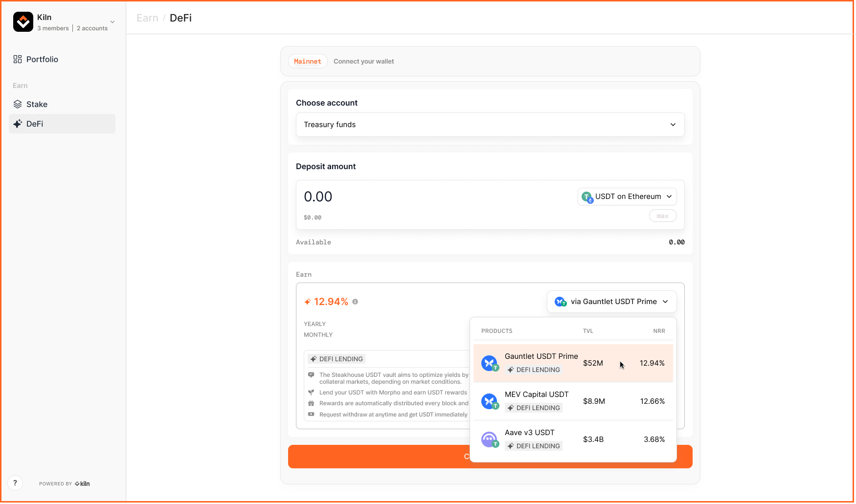
Task: Click DEFI LENDING tag under Gauntlet USDT Prime
Action: [x=534, y=370]
